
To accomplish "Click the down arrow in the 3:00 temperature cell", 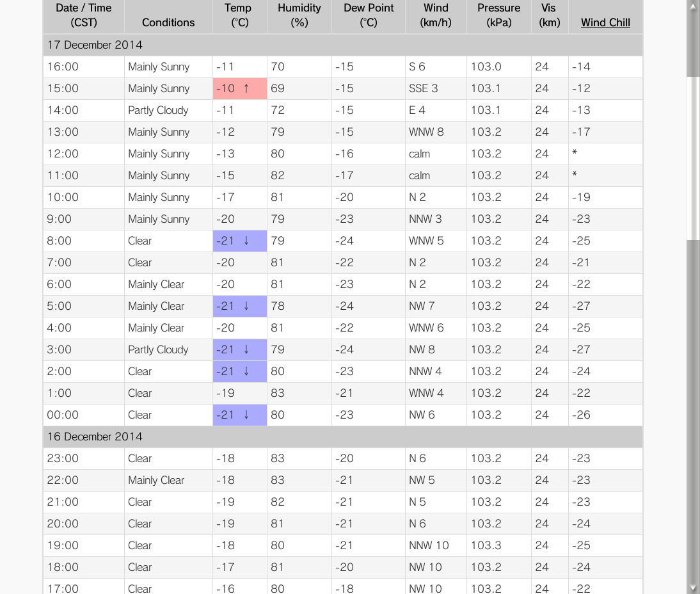I will 246,349.
